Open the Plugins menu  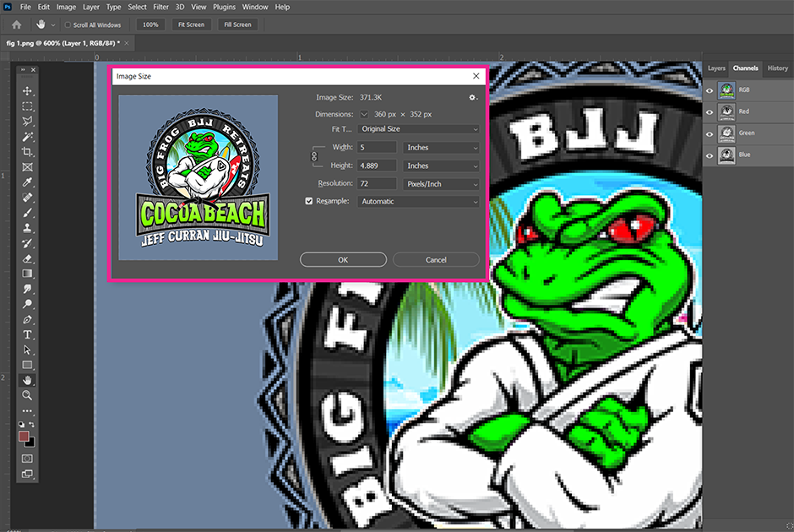click(x=224, y=7)
